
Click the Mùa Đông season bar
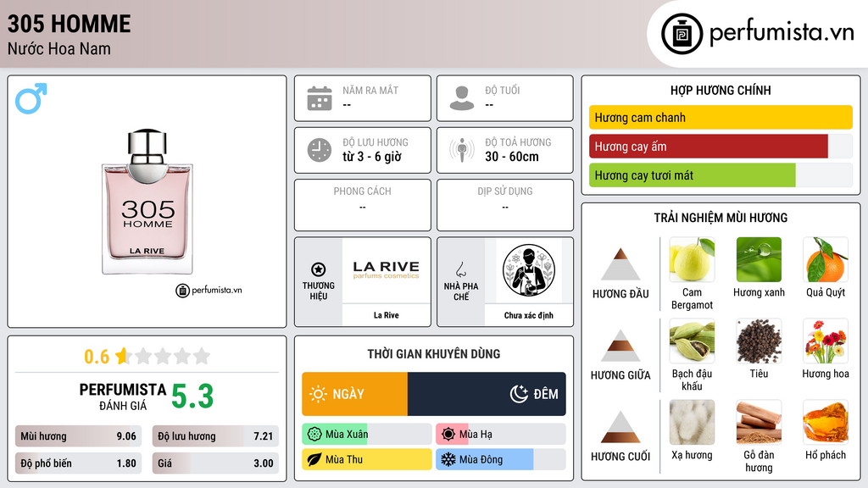[501, 459]
